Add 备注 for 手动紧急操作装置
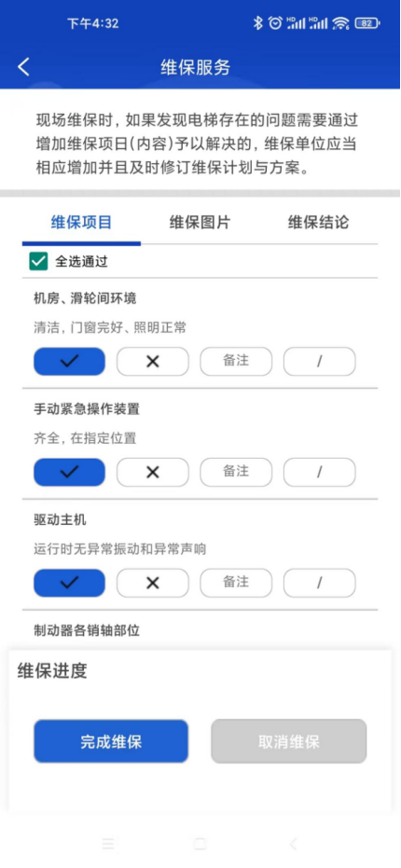The image size is (401, 868). [x=236, y=472]
